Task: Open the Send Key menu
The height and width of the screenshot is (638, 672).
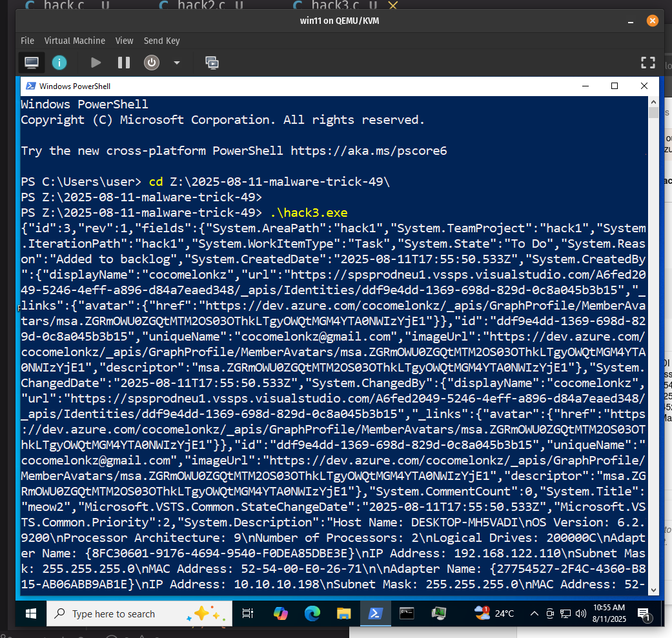Action: [x=161, y=41]
